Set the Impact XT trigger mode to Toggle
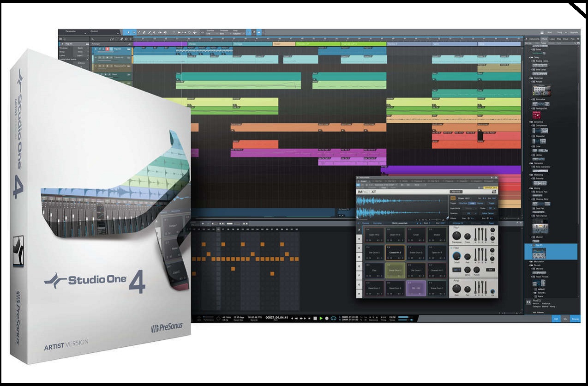The image size is (588, 386). point(492,203)
